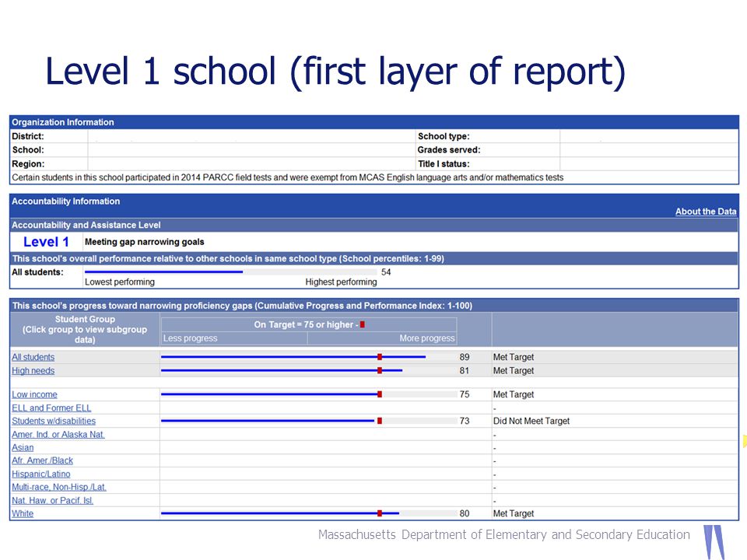Image resolution: width=747 pixels, height=560 pixels.
Task: Open the Afr. Amer./Black group link
Action: pos(42,460)
